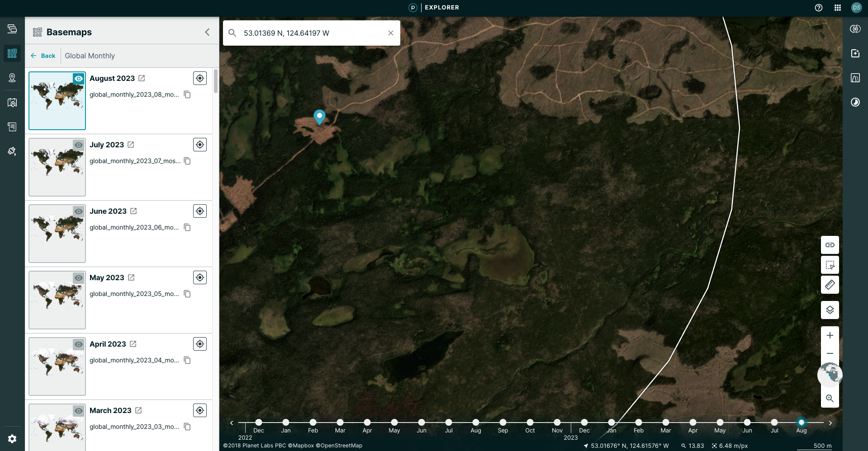Activate the measure ruler tool
868x451 pixels.
tap(830, 285)
